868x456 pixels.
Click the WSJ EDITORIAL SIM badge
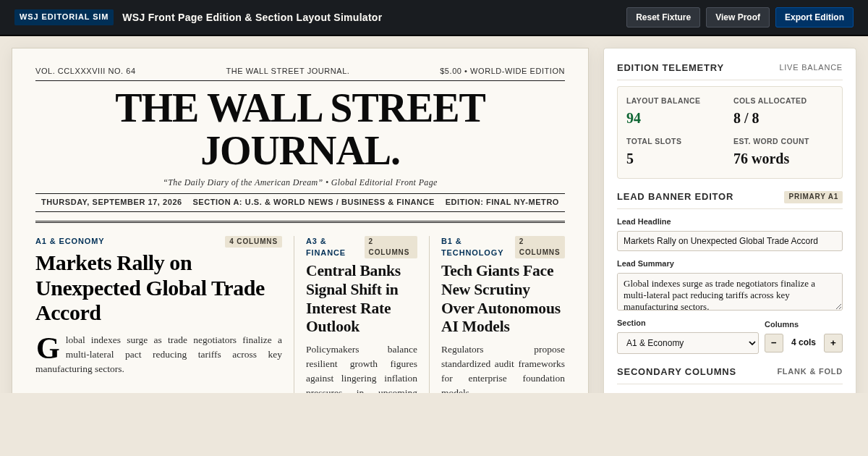point(64,17)
